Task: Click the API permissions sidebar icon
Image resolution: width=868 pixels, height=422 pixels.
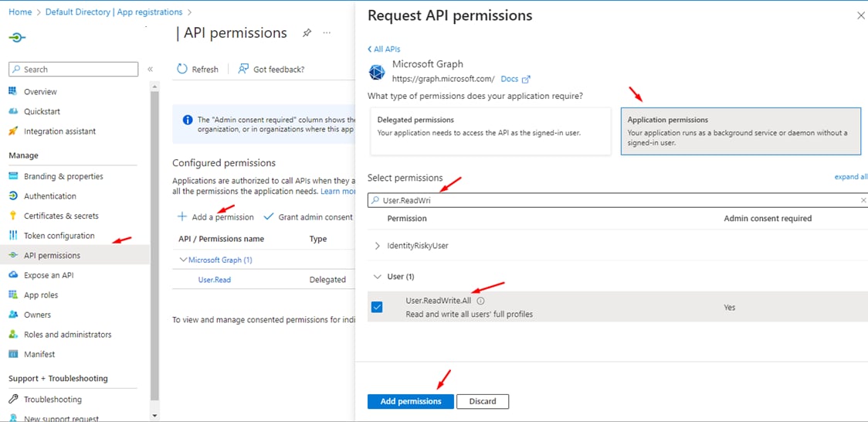Action: pos(13,255)
